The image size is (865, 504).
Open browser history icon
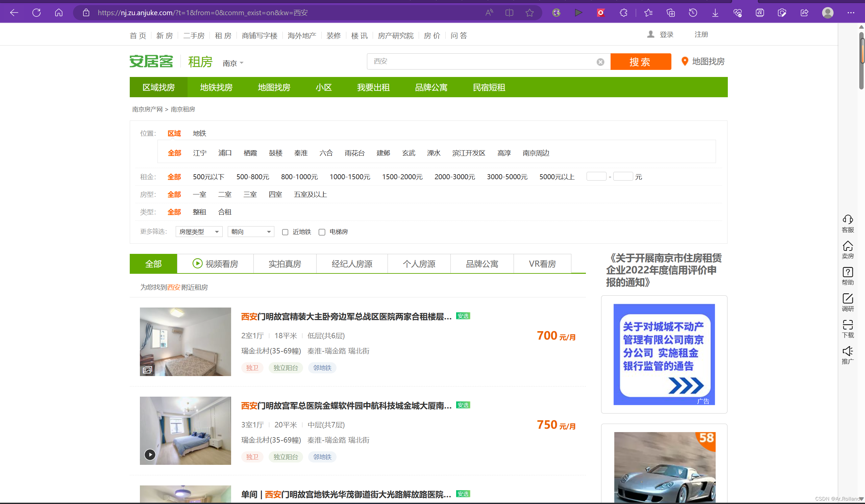(x=693, y=13)
